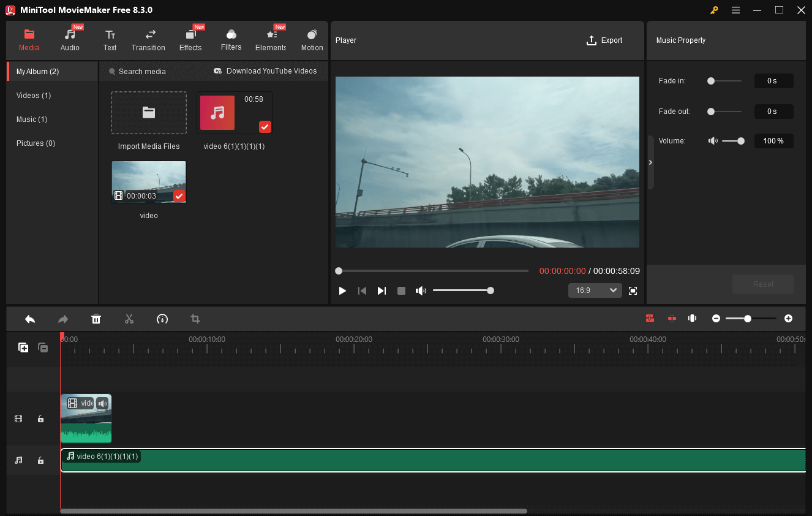Toggle lock on the music track
This screenshot has height=516, width=812.
click(40, 460)
